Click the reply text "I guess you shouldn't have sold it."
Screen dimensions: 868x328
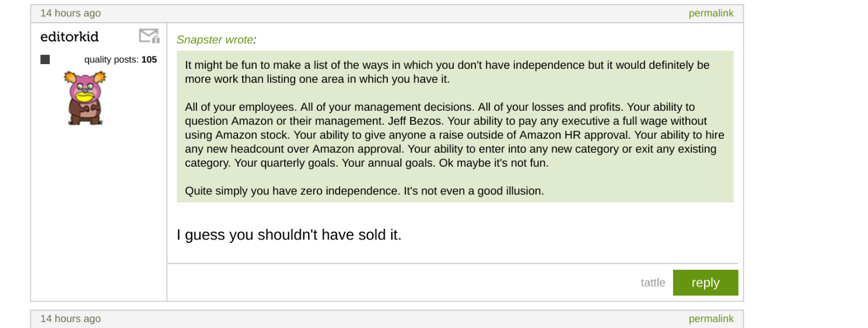[289, 235]
